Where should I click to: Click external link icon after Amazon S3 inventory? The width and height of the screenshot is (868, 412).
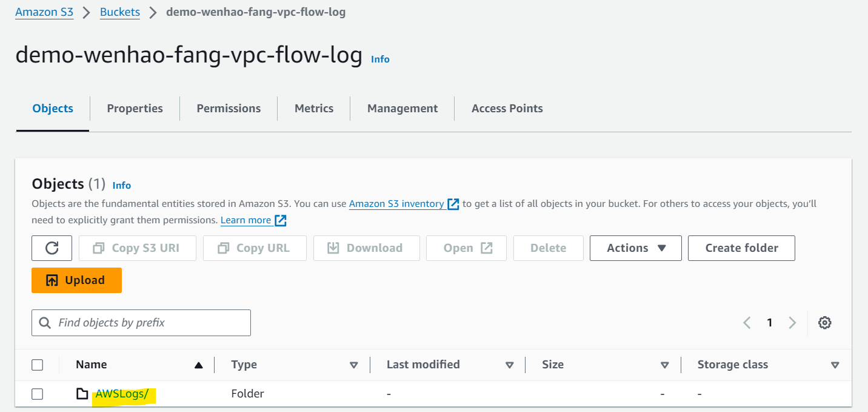coord(453,204)
